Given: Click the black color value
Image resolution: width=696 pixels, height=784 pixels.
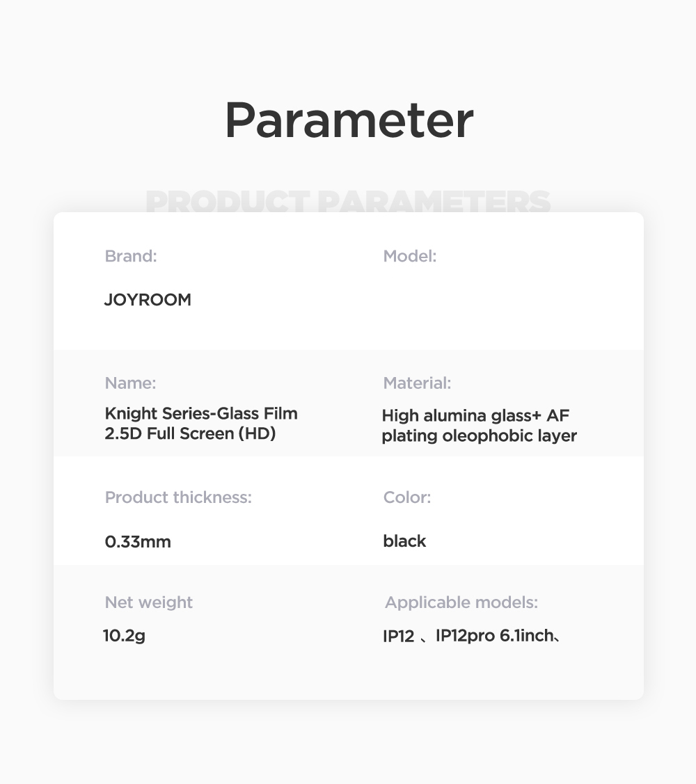Looking at the screenshot, I should 404,541.
